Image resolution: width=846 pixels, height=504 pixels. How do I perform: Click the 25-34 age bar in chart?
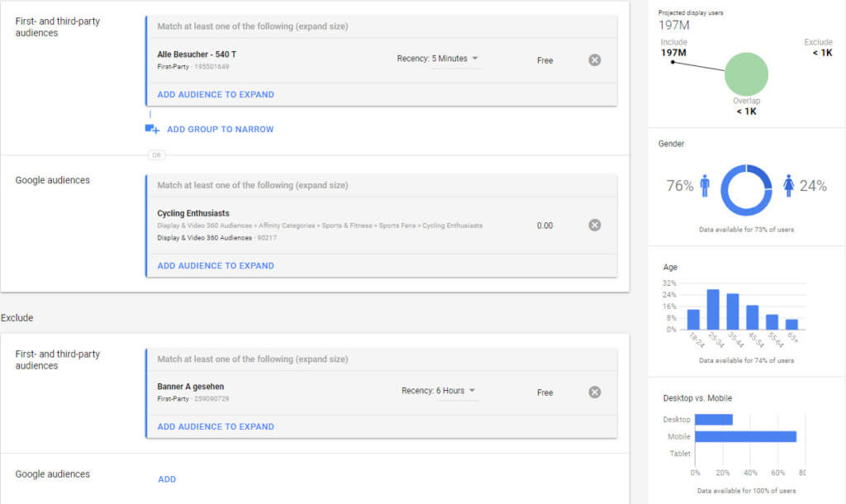(x=713, y=310)
